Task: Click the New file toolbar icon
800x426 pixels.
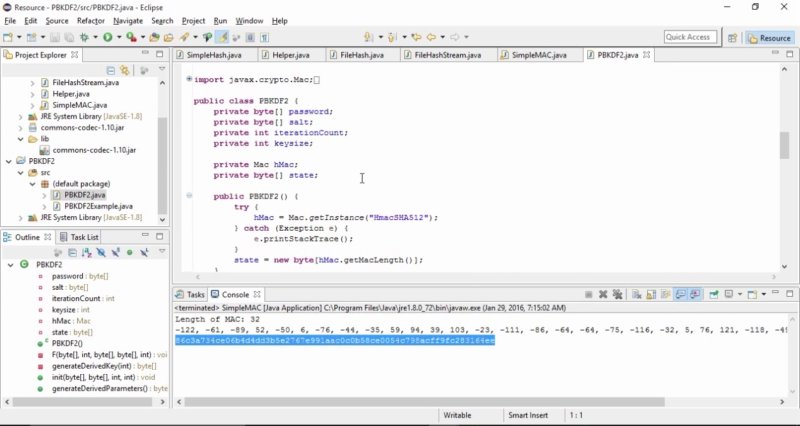Action: coord(7,37)
